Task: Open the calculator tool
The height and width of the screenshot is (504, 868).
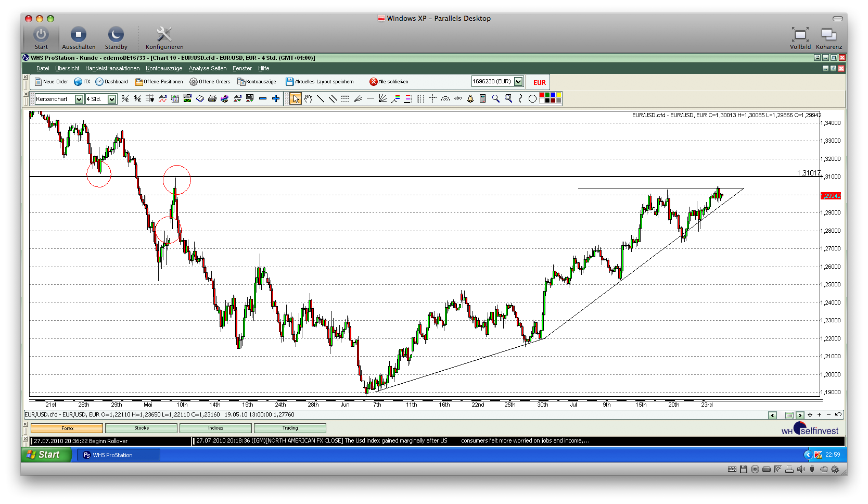Action: 483,99
